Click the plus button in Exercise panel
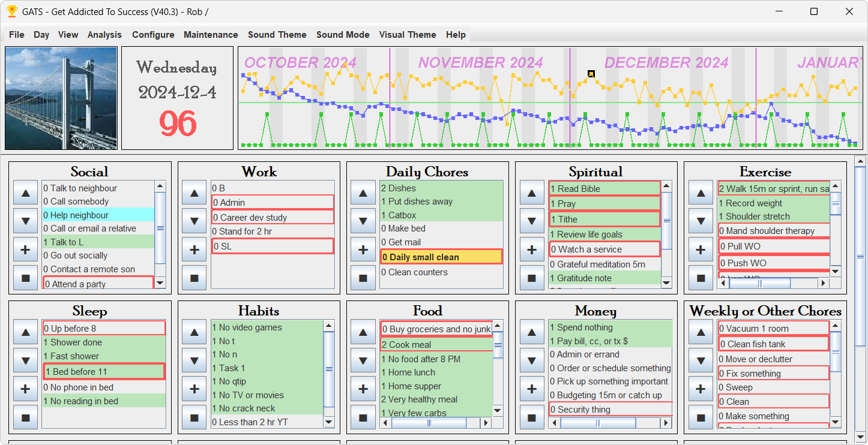The image size is (868, 445). coord(701,249)
